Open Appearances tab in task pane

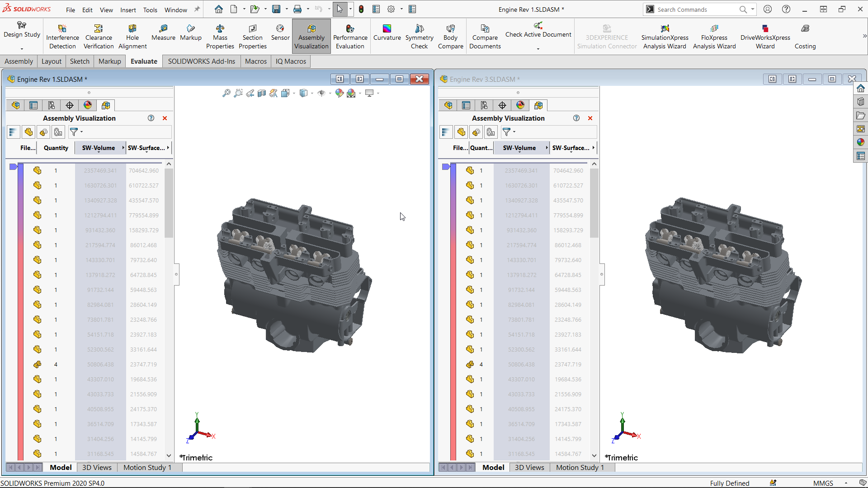(861, 142)
